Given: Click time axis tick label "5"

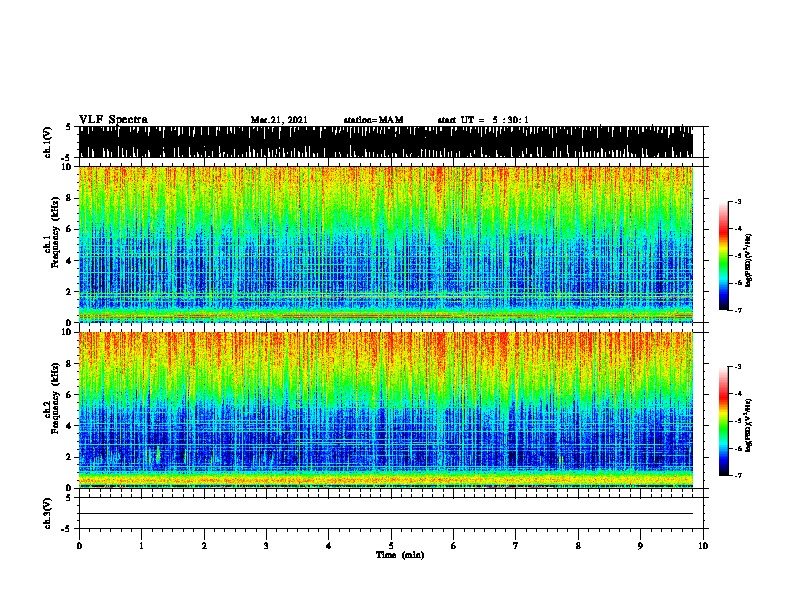Looking at the screenshot, I should 391,546.
